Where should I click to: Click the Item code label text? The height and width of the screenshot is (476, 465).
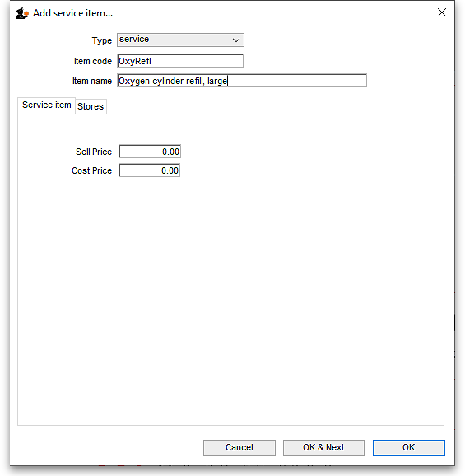93,61
